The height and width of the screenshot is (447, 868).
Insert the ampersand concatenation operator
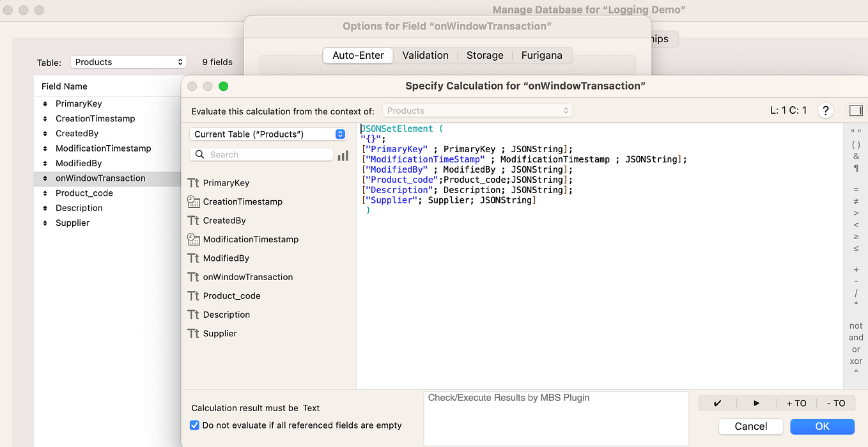coord(855,157)
